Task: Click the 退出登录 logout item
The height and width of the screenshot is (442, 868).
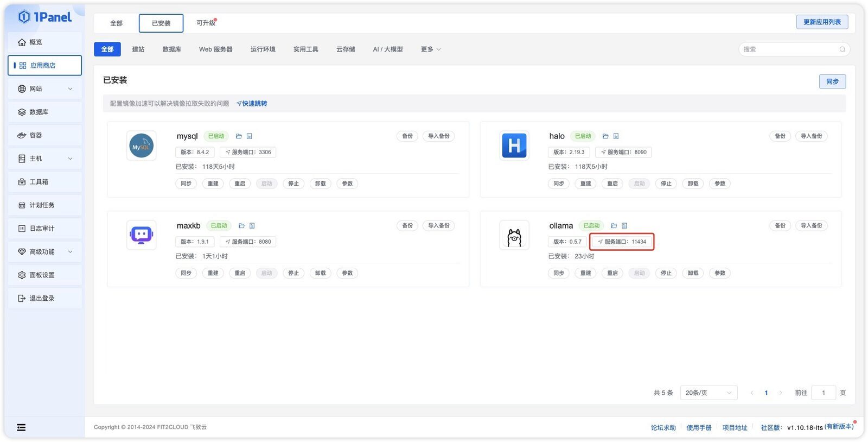Action: click(x=44, y=298)
